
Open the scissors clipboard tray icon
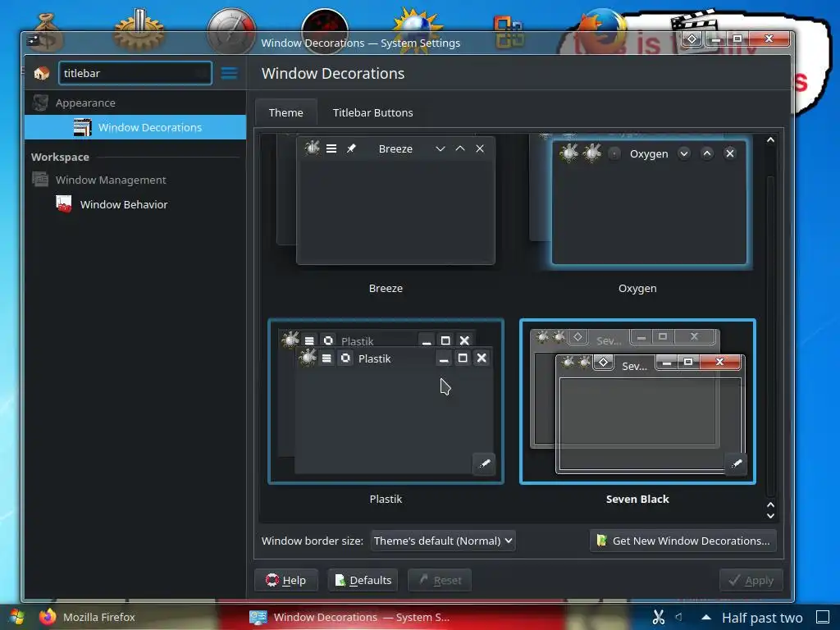coord(659,617)
